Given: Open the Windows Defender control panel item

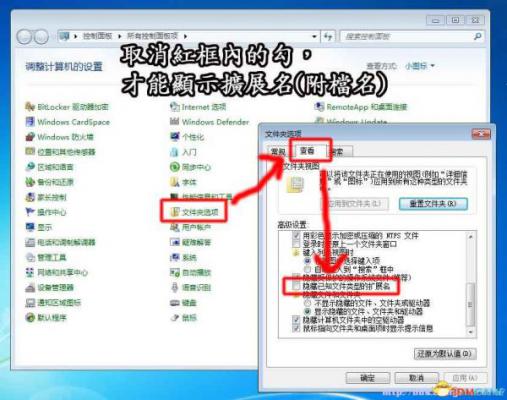Looking at the screenshot, I should tap(209, 122).
